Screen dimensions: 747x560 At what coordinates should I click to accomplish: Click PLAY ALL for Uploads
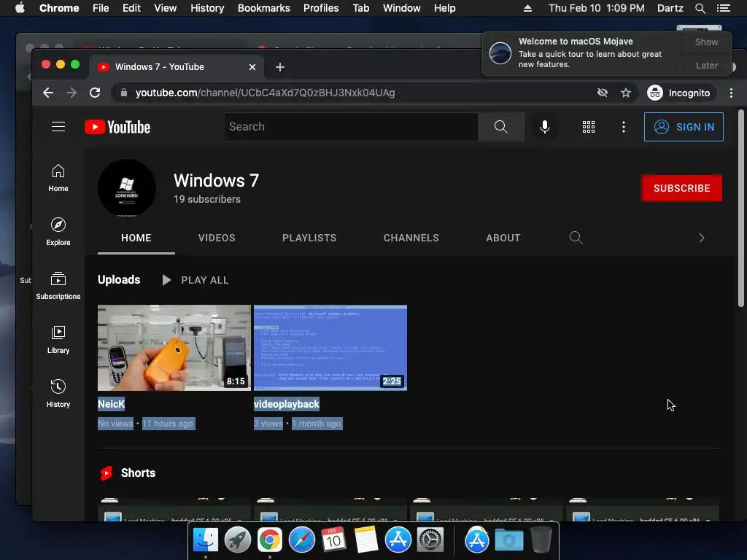tap(196, 280)
